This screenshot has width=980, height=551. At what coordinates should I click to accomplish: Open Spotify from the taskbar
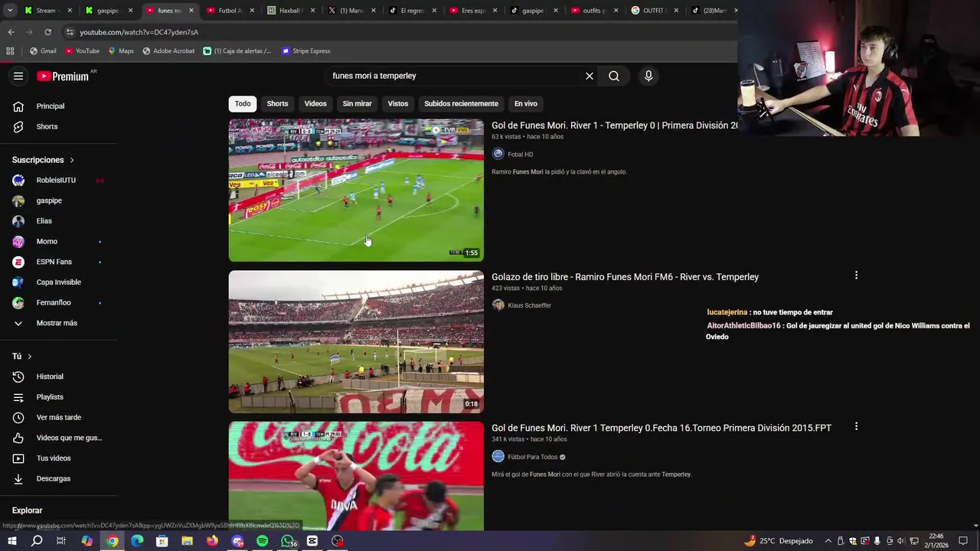(x=263, y=541)
